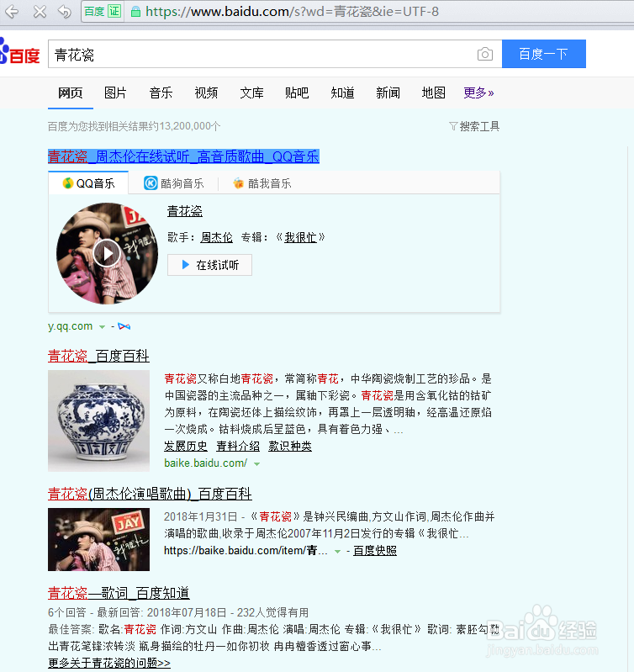634x672 pixels.
Task: Click the https://baike.baidu.com/item/青... URL
Action: (x=246, y=551)
